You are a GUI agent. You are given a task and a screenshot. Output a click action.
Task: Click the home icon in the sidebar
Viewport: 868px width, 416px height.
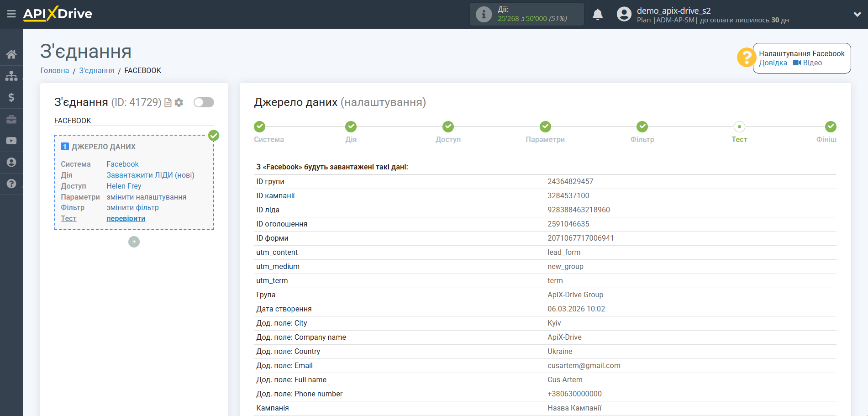coord(11,55)
